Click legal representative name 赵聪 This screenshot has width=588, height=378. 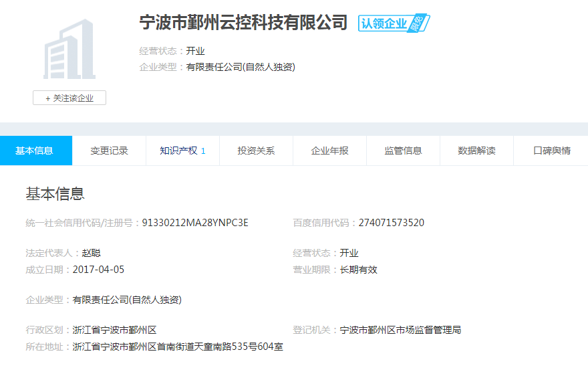92,253
